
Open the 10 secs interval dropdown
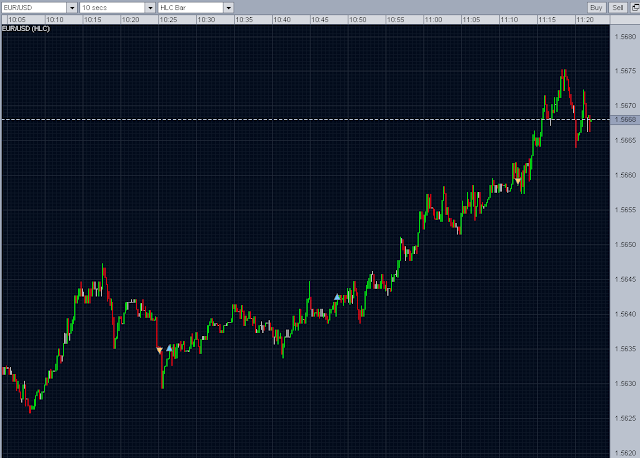pos(150,8)
